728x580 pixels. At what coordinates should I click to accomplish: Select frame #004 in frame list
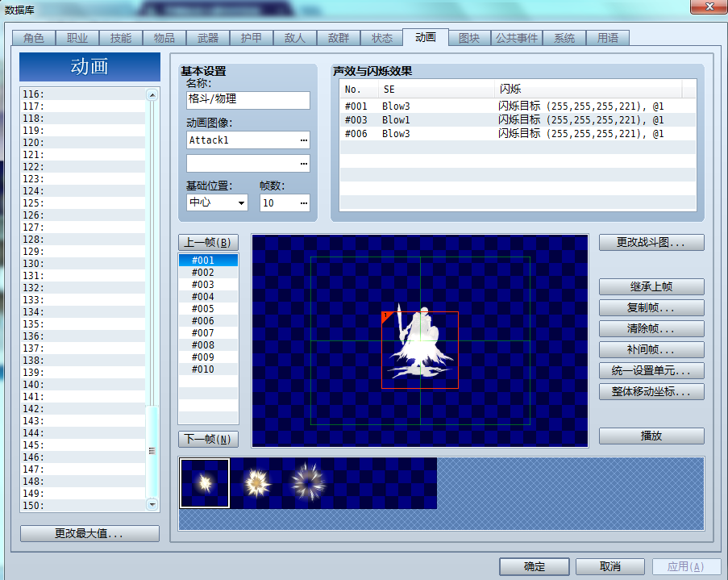pyautogui.click(x=208, y=297)
